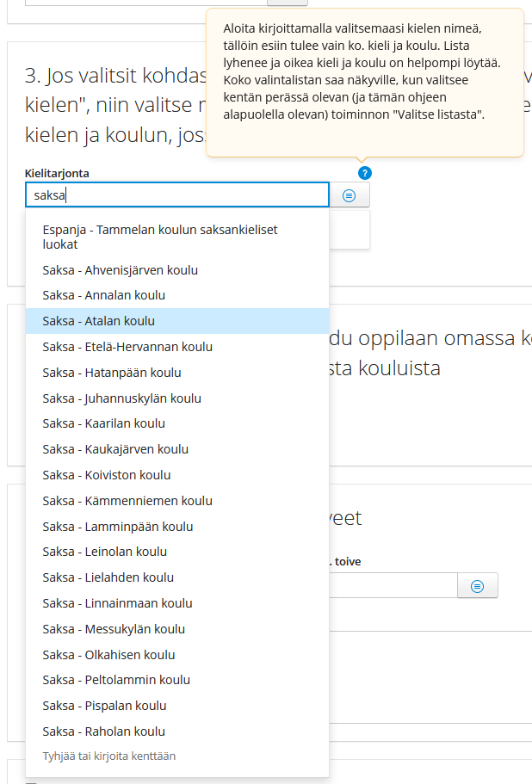Select highlighted Saksa - Atalan koulu
This screenshot has height=784, width=532.
click(99, 321)
